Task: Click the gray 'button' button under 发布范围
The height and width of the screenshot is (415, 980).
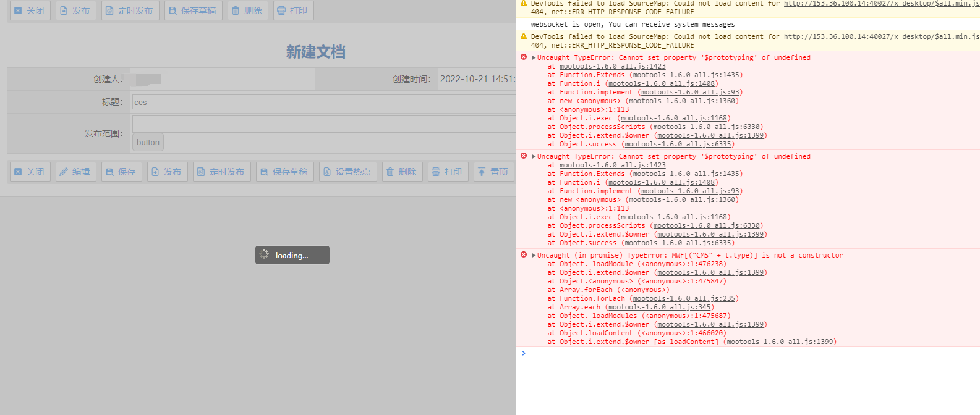Action: pos(148,142)
